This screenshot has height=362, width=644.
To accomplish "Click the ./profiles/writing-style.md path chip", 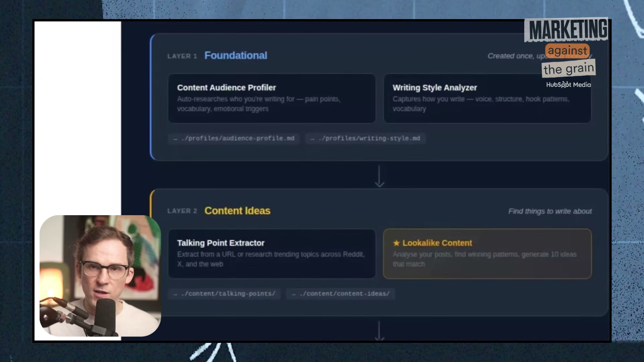I will coord(365,138).
